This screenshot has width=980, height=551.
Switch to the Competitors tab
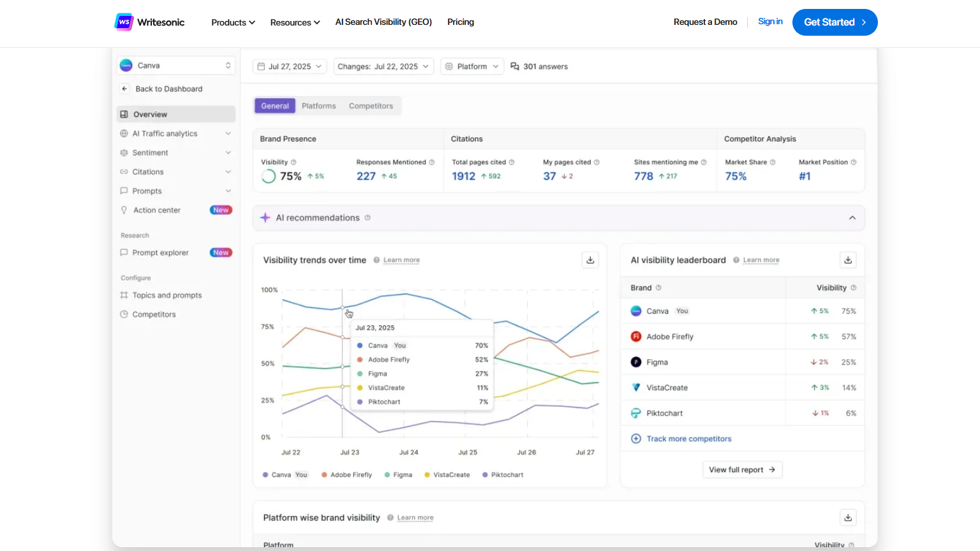click(371, 106)
